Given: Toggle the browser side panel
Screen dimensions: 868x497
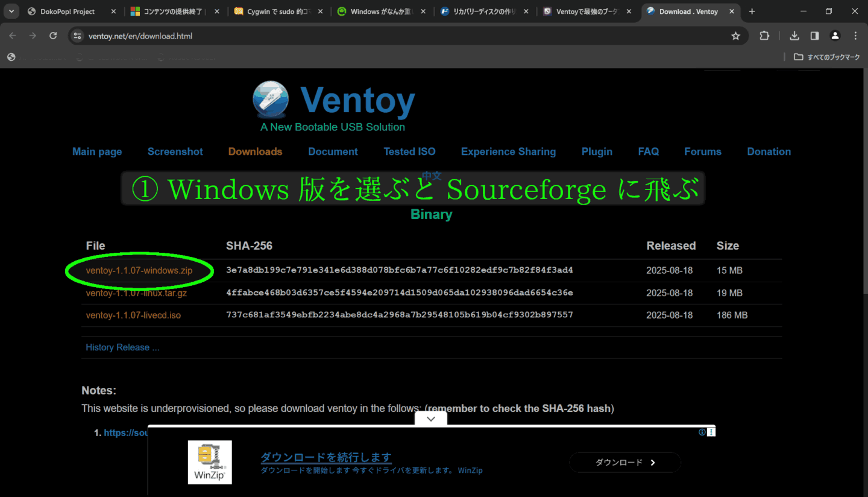Looking at the screenshot, I should click(x=814, y=36).
